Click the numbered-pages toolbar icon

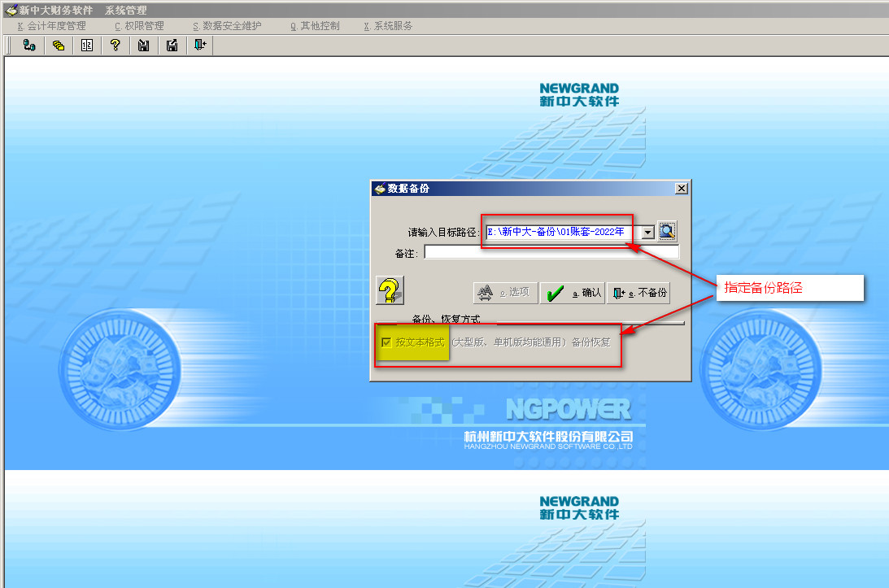pyautogui.click(x=86, y=46)
